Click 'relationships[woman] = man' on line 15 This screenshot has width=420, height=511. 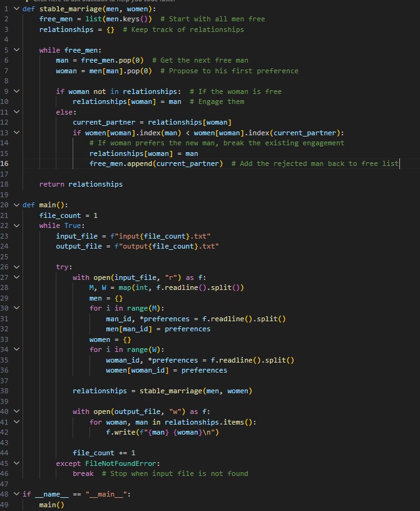[x=144, y=153]
